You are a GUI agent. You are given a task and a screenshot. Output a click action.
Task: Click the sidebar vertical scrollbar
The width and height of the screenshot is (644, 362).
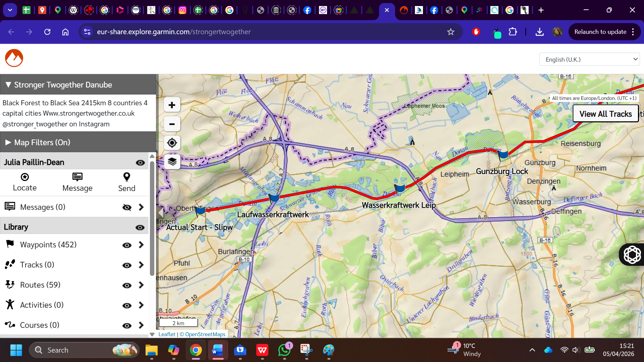pyautogui.click(x=152, y=218)
